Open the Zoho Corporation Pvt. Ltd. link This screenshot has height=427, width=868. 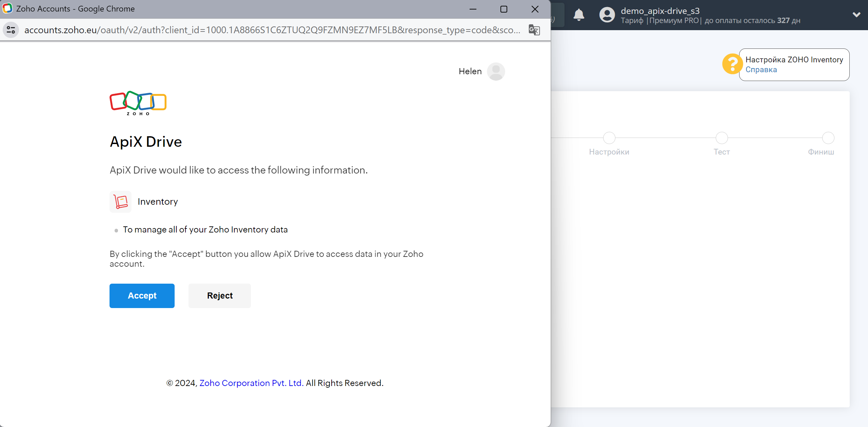(251, 383)
